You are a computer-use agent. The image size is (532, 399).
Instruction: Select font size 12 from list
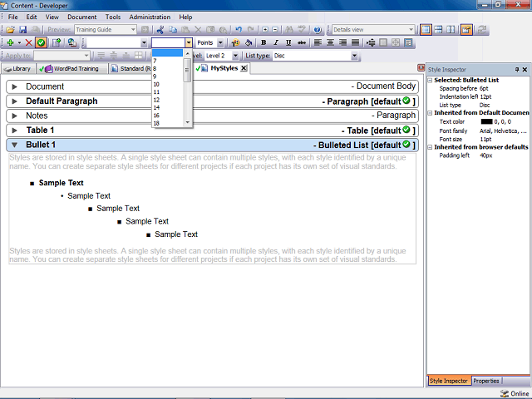click(x=167, y=100)
